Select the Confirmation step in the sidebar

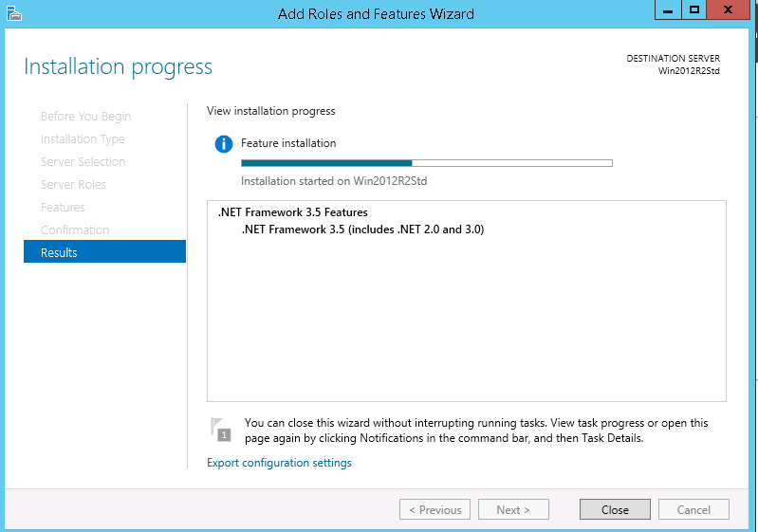click(75, 230)
